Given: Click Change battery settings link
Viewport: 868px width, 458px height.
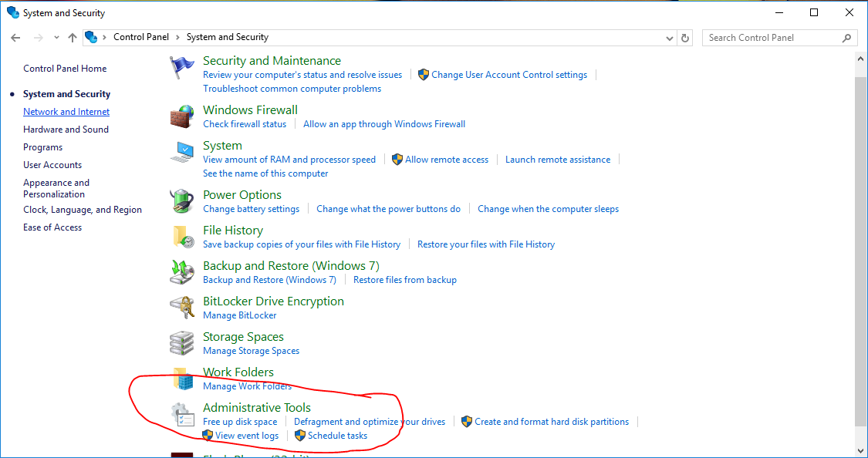Looking at the screenshot, I should [252, 208].
